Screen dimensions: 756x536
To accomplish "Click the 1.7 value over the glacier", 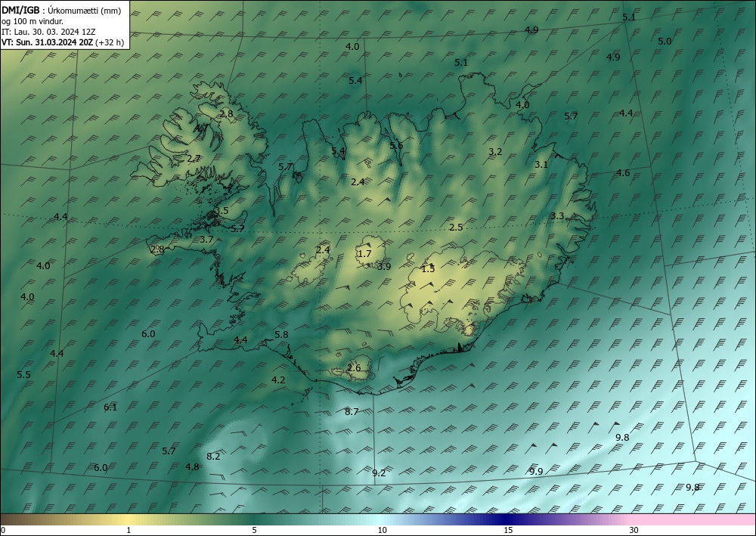I will (x=364, y=253).
